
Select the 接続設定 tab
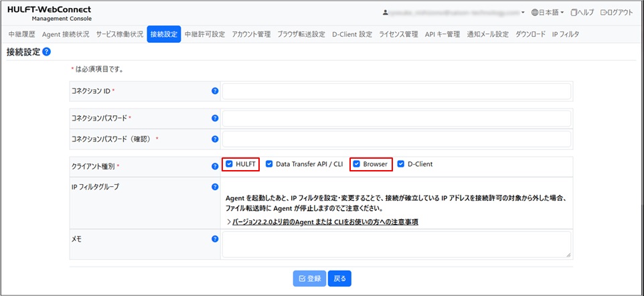[164, 35]
